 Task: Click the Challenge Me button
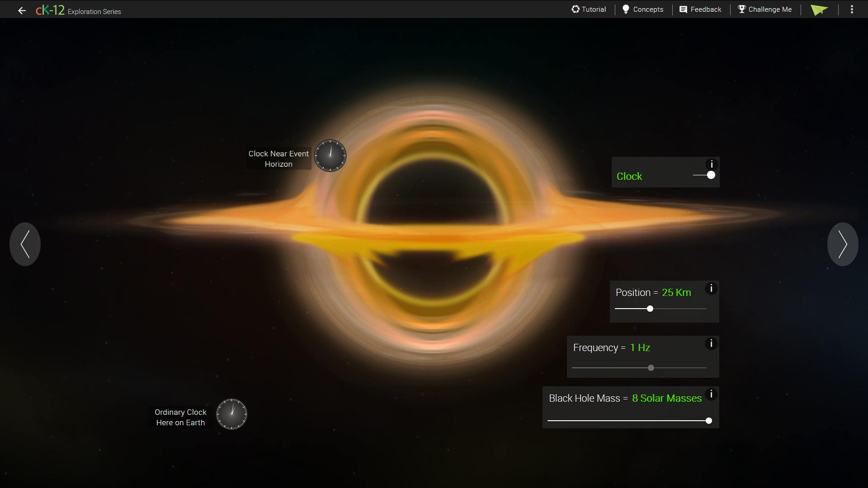pyautogui.click(x=765, y=9)
